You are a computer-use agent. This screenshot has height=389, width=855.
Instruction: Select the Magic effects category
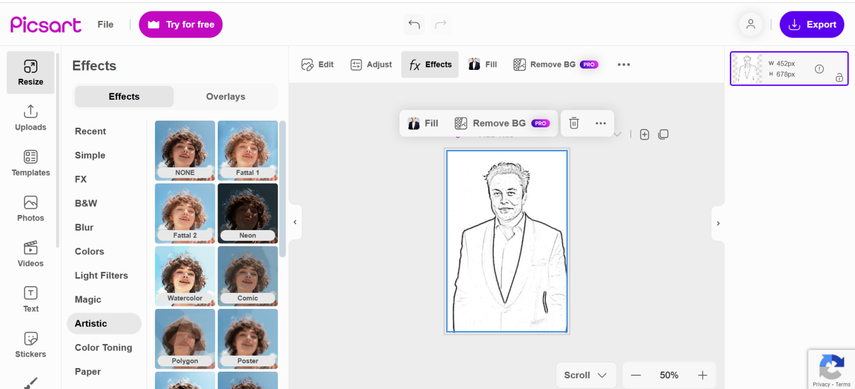(88, 300)
